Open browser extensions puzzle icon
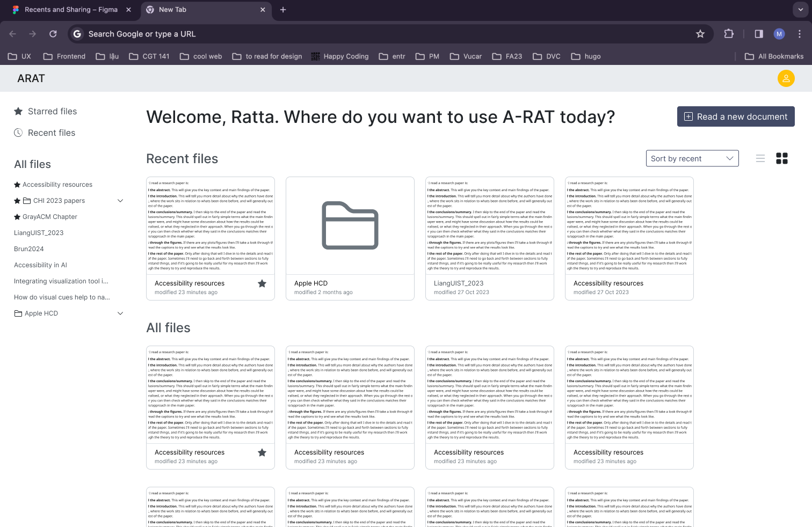812x527 pixels. [729, 34]
